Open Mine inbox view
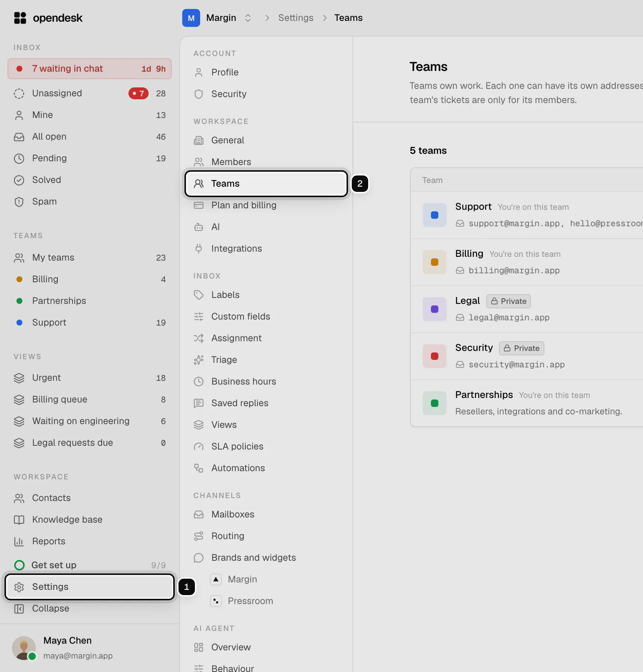Screen dimensions: 643x672 pyautogui.click(x=90, y=115)
